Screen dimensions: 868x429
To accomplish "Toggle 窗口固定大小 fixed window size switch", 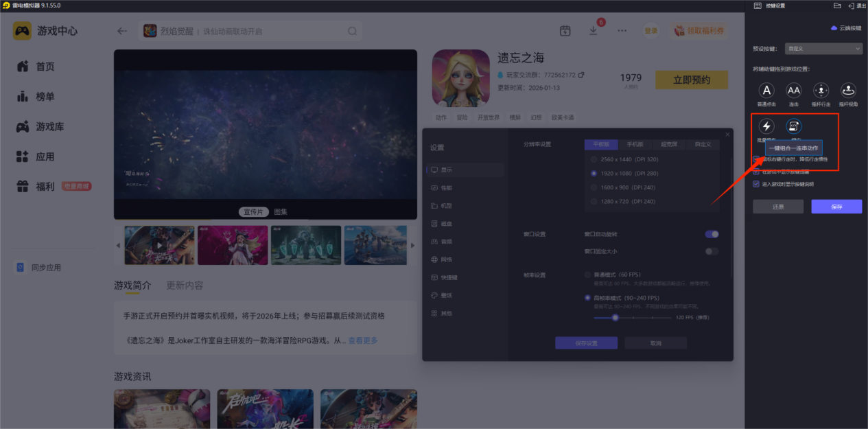I will pyautogui.click(x=712, y=251).
